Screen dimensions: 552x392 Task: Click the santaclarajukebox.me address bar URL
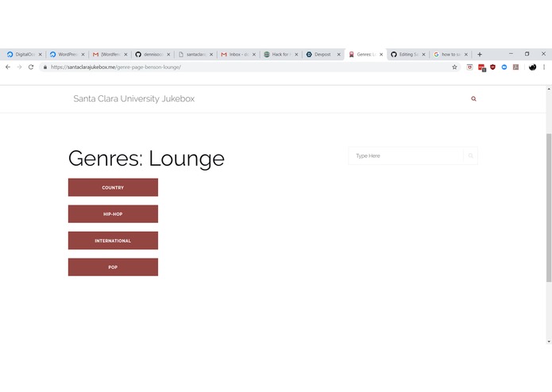[116, 67]
